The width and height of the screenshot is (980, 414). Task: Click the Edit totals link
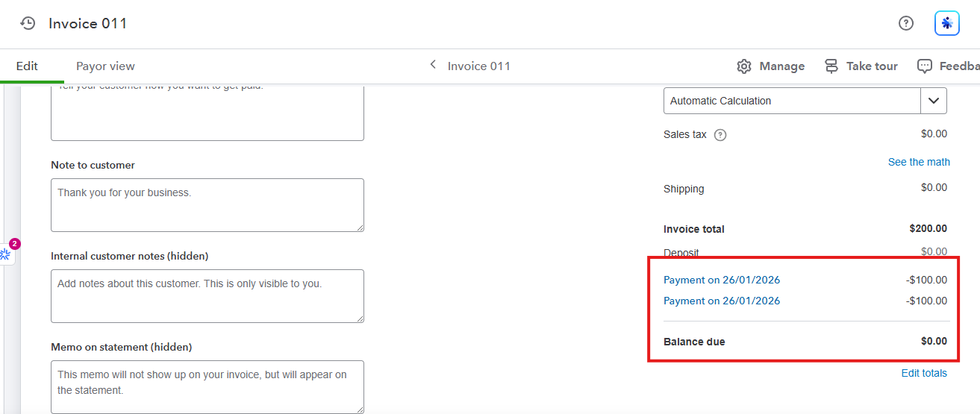tap(924, 373)
